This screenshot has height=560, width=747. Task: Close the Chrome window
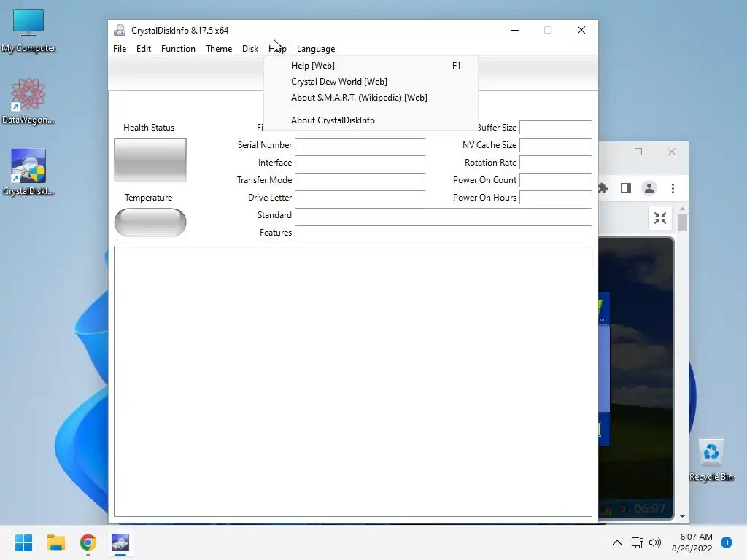[672, 152]
